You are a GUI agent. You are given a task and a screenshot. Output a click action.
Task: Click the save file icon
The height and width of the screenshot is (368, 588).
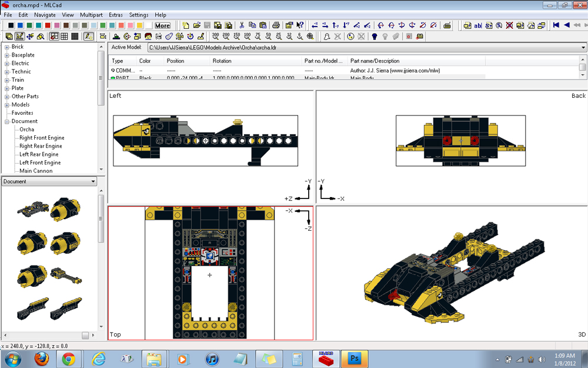(x=207, y=25)
